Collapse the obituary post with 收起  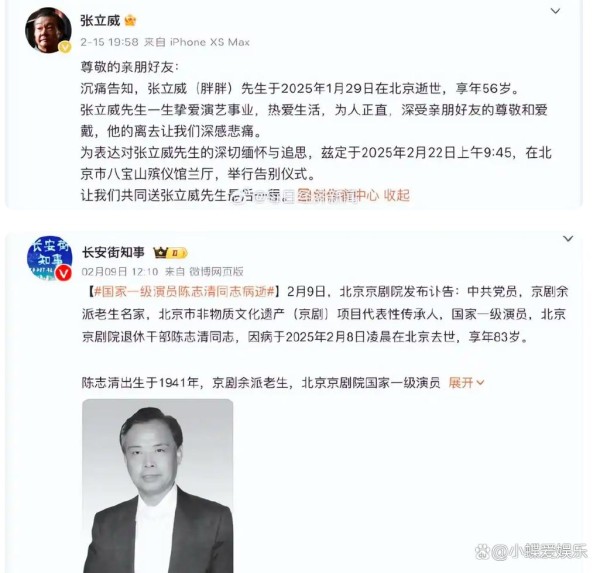(x=396, y=195)
